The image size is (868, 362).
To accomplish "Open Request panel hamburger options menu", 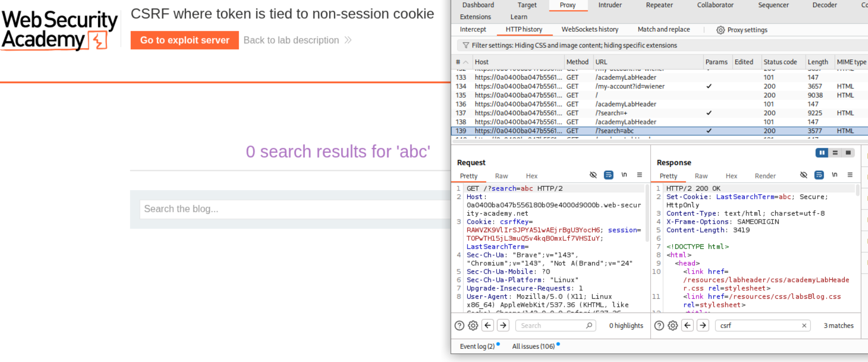I will pyautogui.click(x=639, y=175).
